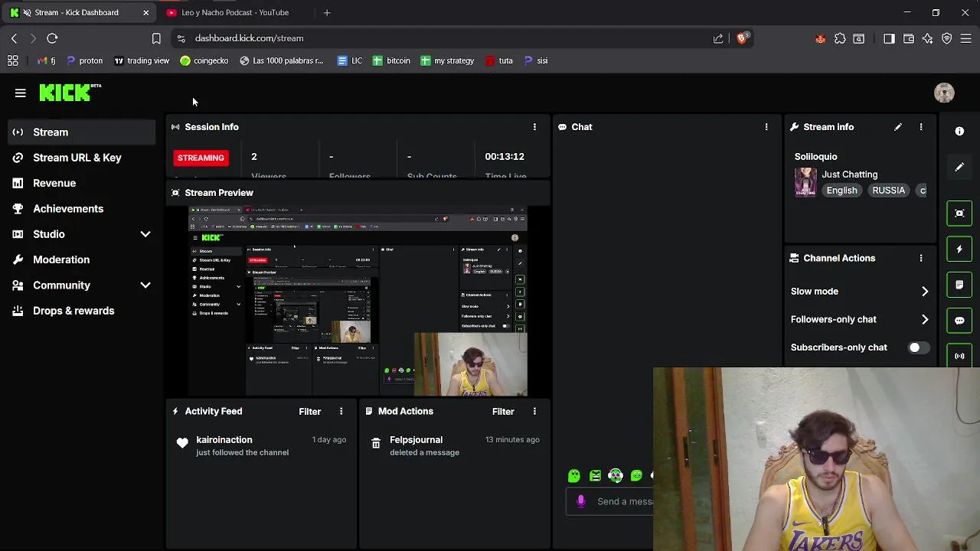980x551 pixels.
Task: Open Chat panel three-dot options
Action: [766, 127]
